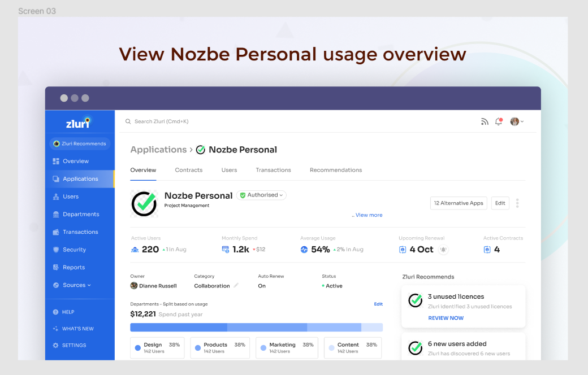The image size is (588, 375).
Task: Open the three-dot more options menu
Action: (x=517, y=203)
